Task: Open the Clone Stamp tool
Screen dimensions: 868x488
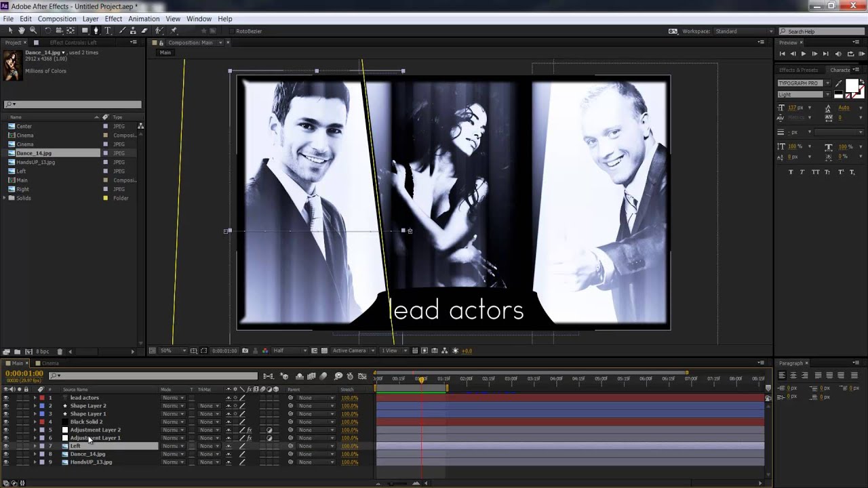Action: tap(134, 31)
